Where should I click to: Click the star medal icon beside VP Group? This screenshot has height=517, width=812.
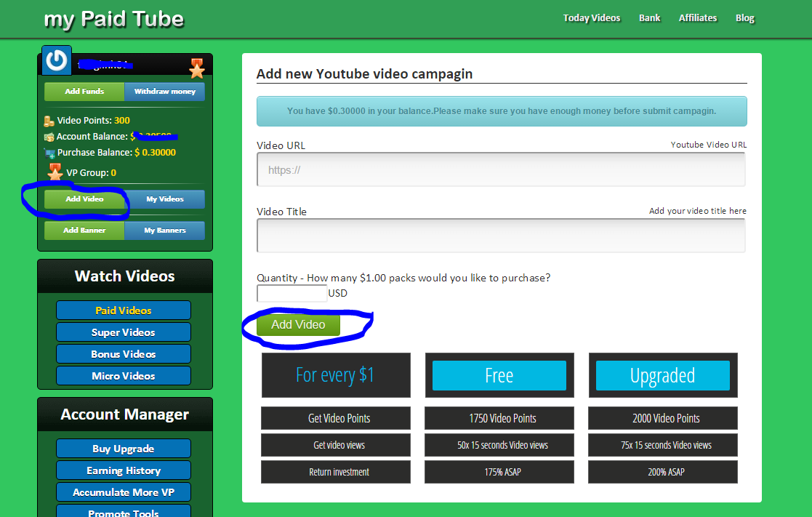[55, 172]
